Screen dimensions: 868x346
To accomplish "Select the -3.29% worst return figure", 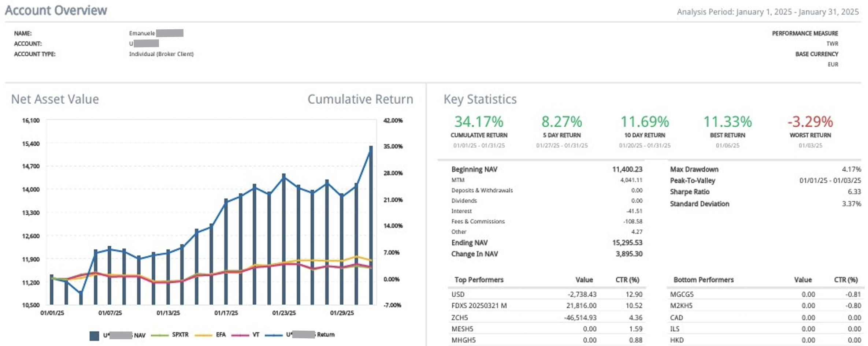I will point(810,122).
